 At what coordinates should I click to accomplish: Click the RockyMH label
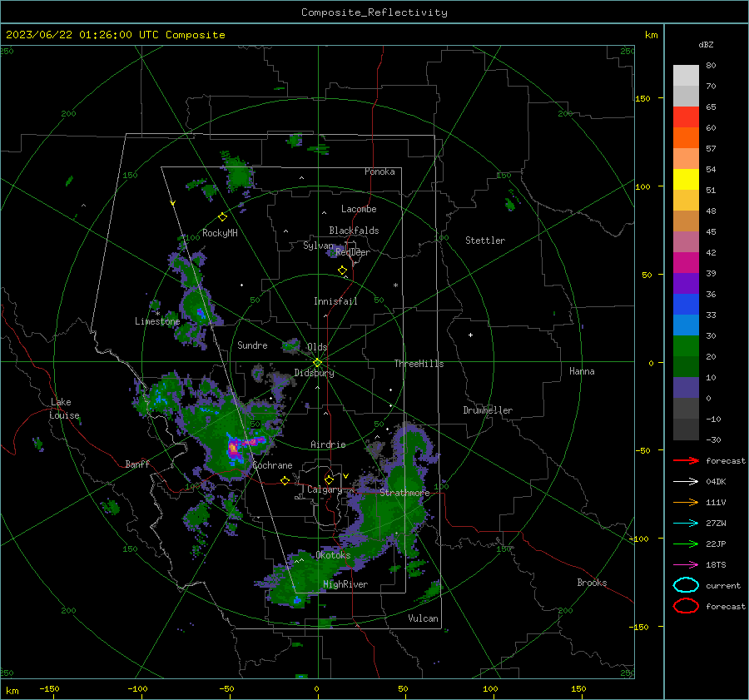click(220, 233)
